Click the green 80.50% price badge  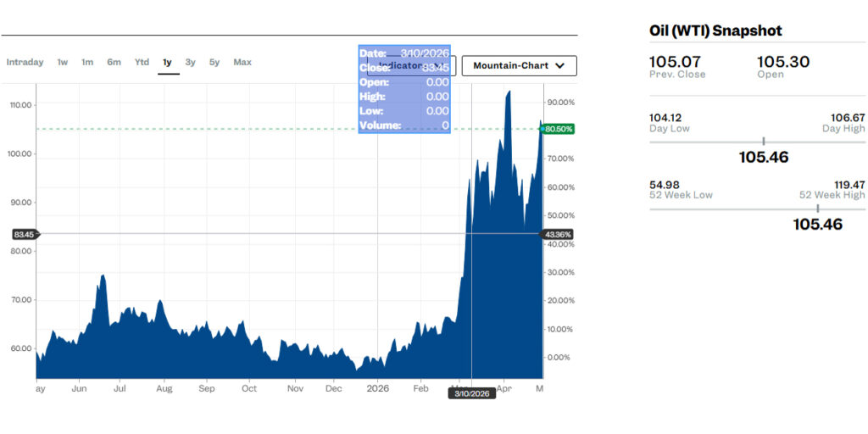tap(559, 129)
